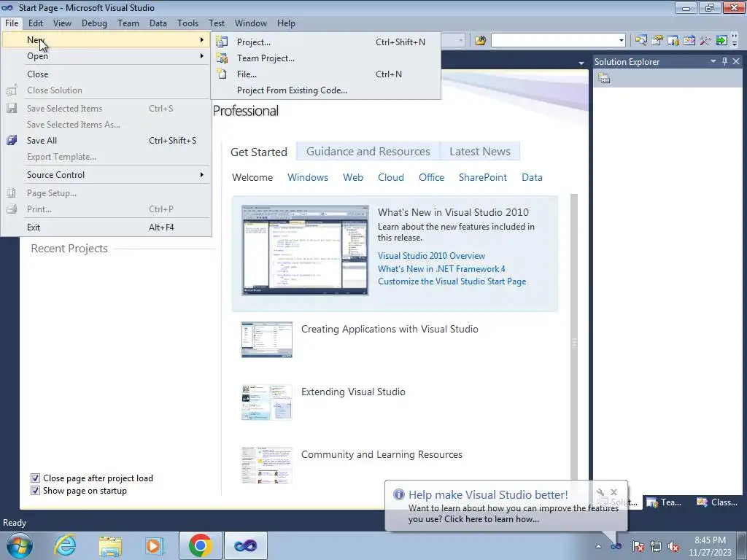Screen dimensions: 747x560
Task: Click the info icon in the notification balloon
Action: click(x=399, y=495)
